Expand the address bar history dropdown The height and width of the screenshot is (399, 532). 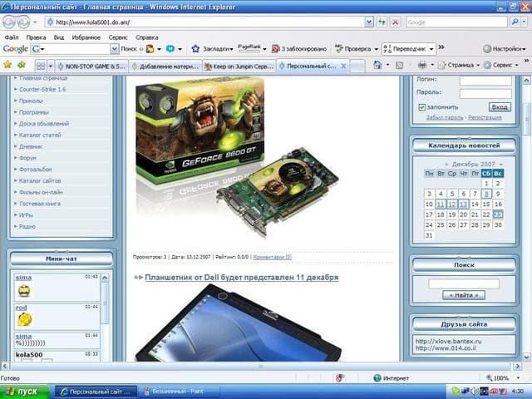point(369,22)
